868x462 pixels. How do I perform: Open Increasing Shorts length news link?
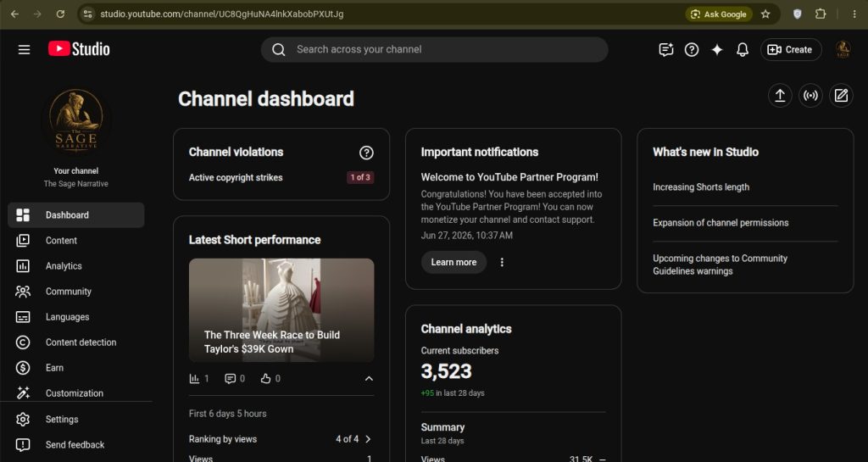tap(701, 187)
